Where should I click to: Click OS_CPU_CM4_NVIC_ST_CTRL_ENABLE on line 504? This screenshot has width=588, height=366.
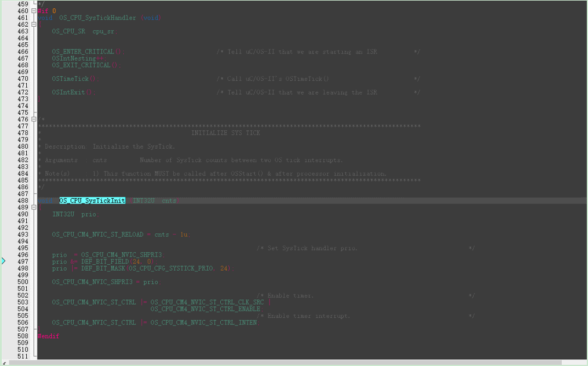pos(205,309)
